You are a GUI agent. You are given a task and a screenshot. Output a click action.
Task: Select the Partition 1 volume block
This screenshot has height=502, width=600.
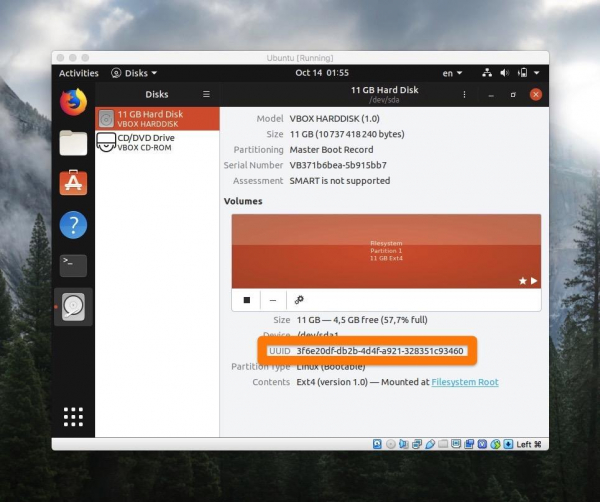tap(386, 251)
